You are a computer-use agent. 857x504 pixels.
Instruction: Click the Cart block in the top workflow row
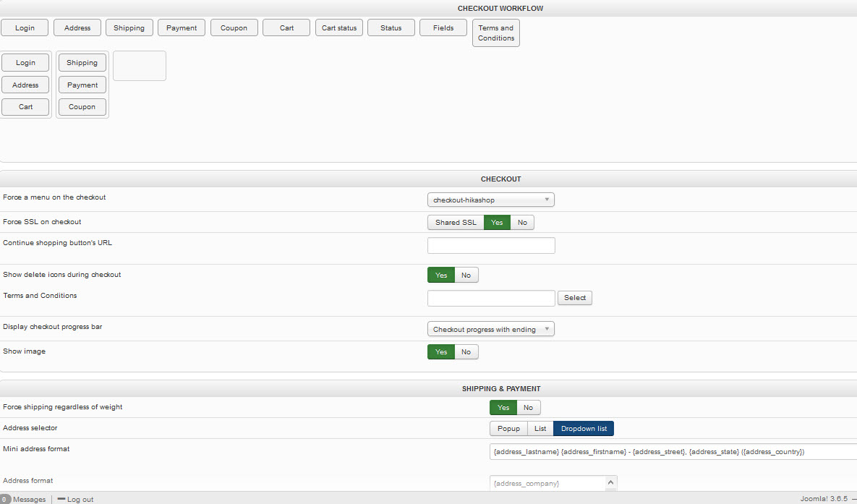pos(286,28)
